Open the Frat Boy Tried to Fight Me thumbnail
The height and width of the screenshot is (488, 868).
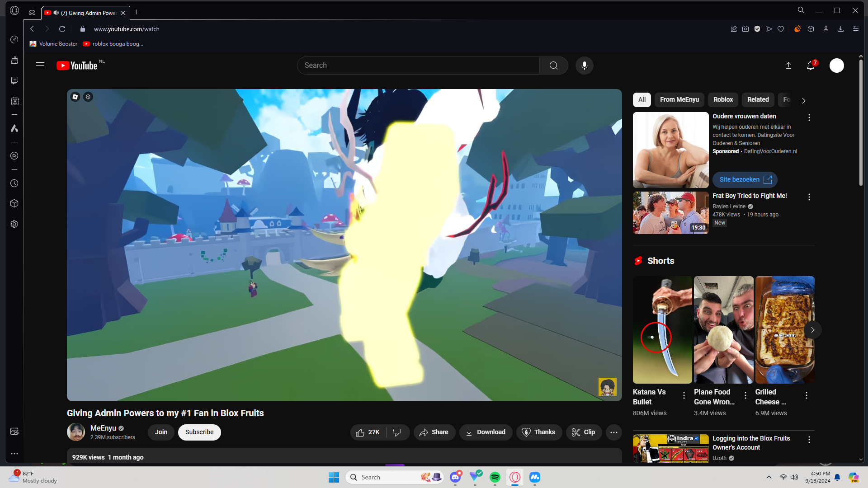point(670,213)
